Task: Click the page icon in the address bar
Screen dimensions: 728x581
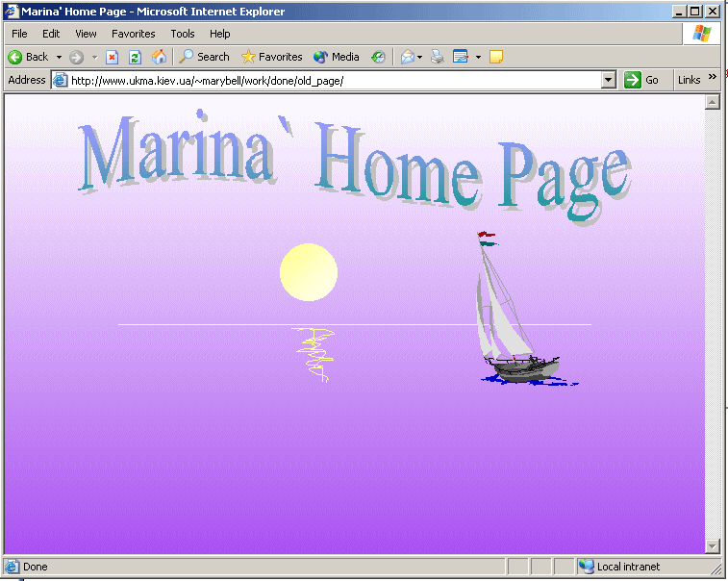Action: coord(60,80)
